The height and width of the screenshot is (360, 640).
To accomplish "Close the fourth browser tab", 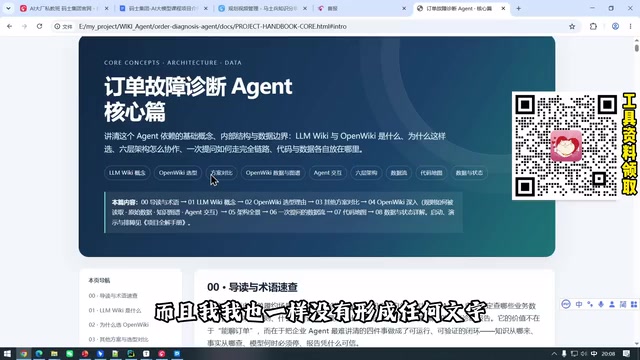I will (404, 8).
